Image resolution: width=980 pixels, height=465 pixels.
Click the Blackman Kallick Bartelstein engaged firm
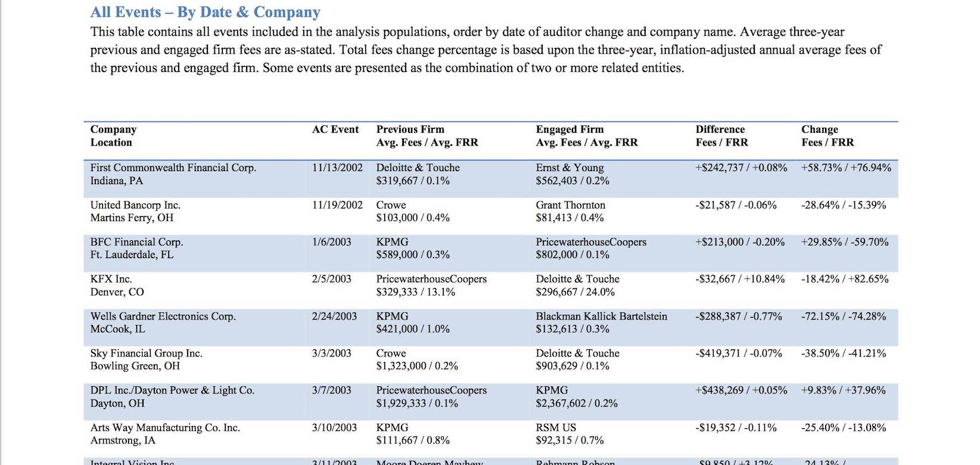coord(601,317)
